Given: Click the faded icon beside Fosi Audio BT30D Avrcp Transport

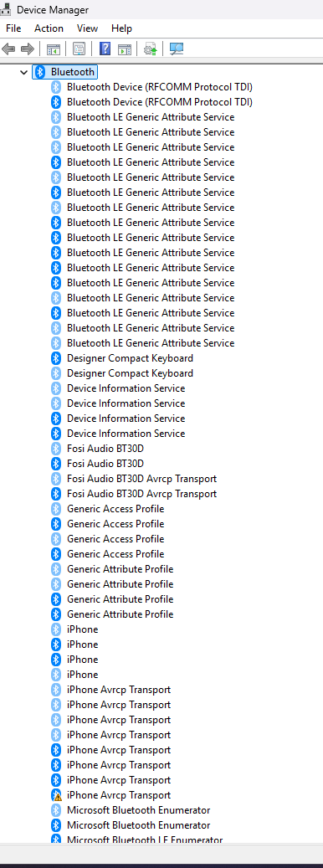Looking at the screenshot, I should tap(56, 478).
